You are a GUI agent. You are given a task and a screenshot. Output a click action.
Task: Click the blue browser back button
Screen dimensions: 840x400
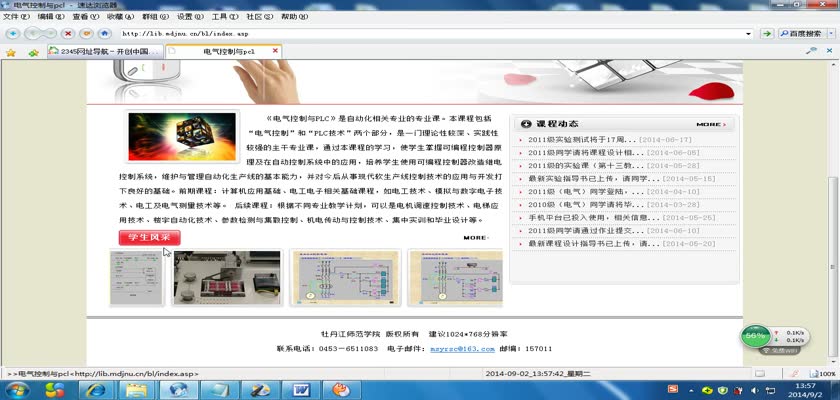coord(12,33)
